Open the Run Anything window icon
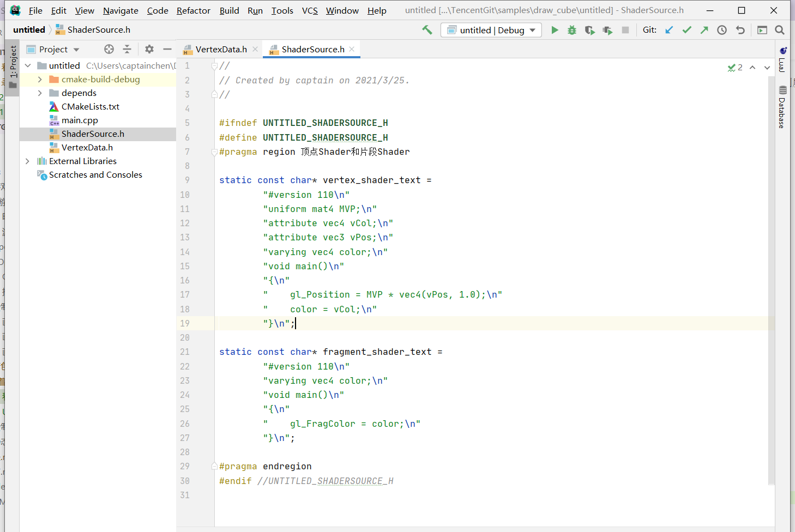Image resolution: width=795 pixels, height=532 pixels. [762, 30]
